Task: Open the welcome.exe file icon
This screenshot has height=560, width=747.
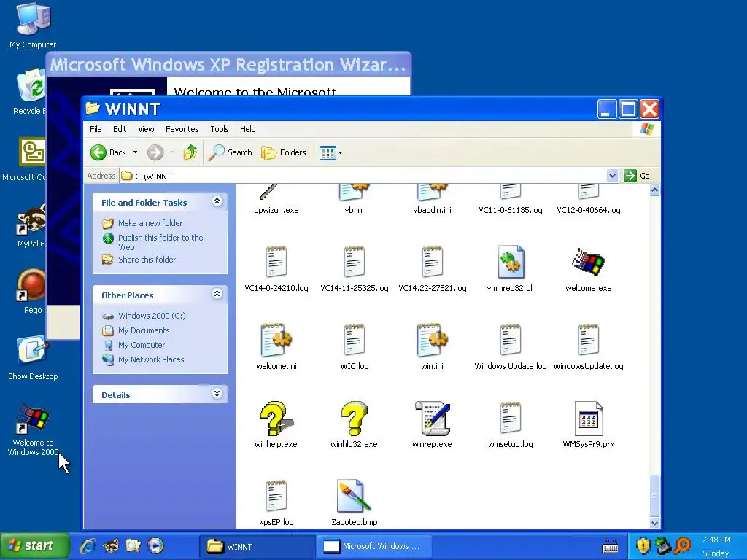Action: coord(589,262)
